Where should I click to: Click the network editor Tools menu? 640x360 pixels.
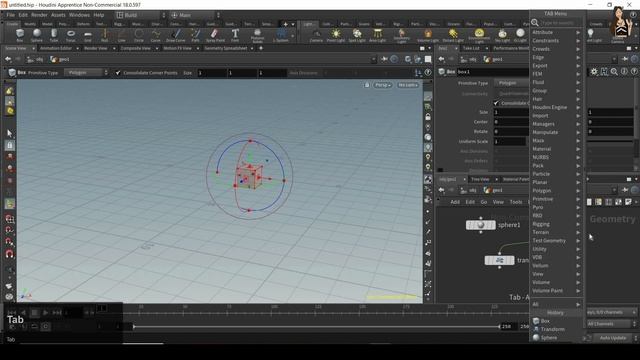(x=516, y=202)
